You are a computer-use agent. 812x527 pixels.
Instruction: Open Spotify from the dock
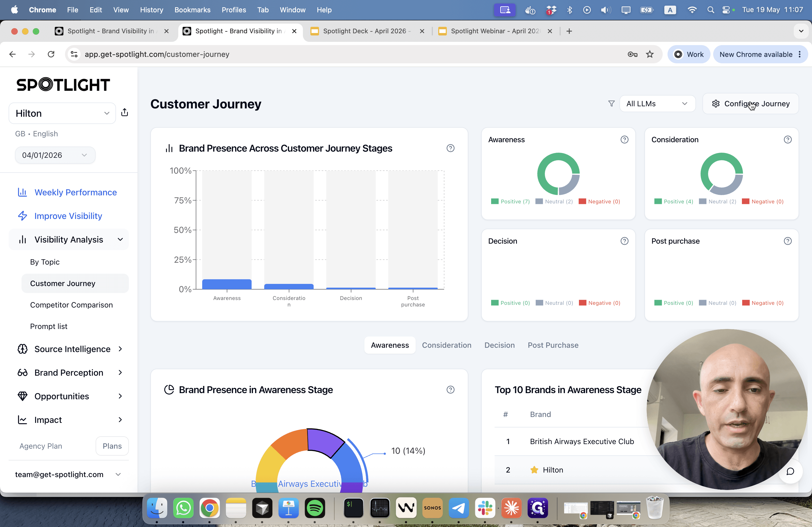point(314,508)
